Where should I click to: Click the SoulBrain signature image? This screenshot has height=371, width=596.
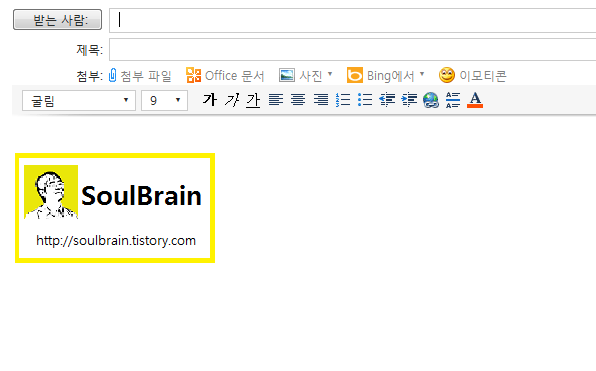pos(115,208)
